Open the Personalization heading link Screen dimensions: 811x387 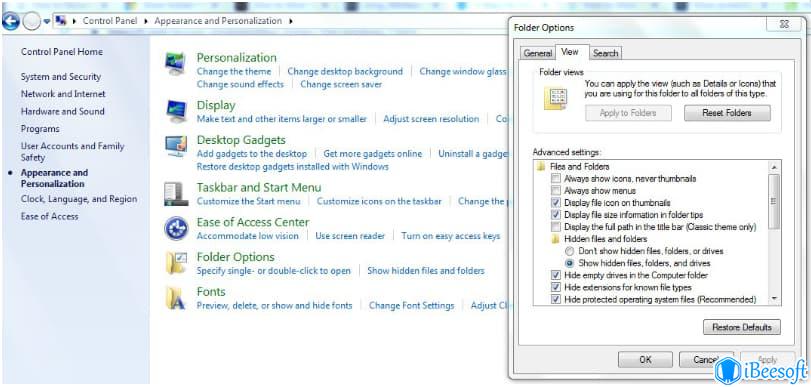236,57
